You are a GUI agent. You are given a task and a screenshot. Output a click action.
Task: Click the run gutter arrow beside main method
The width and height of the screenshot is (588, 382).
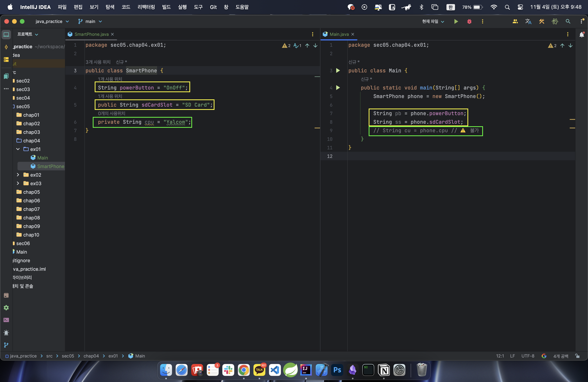point(338,88)
